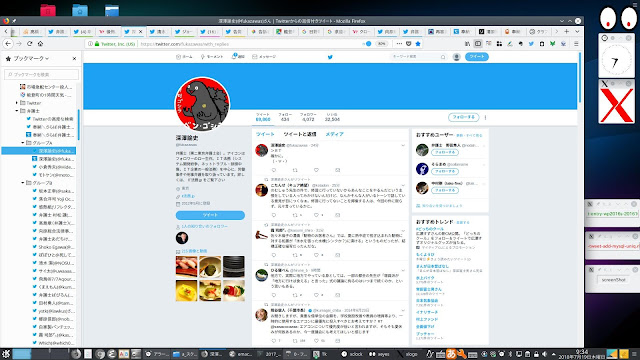Focus bookmark search field
This screenshot has height=360, width=640.
pyautogui.click(x=41, y=75)
